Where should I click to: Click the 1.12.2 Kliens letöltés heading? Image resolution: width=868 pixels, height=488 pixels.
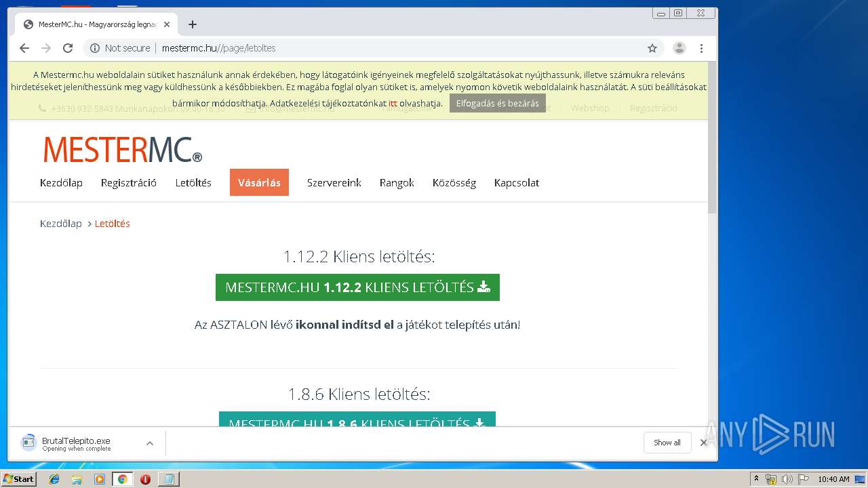359,257
